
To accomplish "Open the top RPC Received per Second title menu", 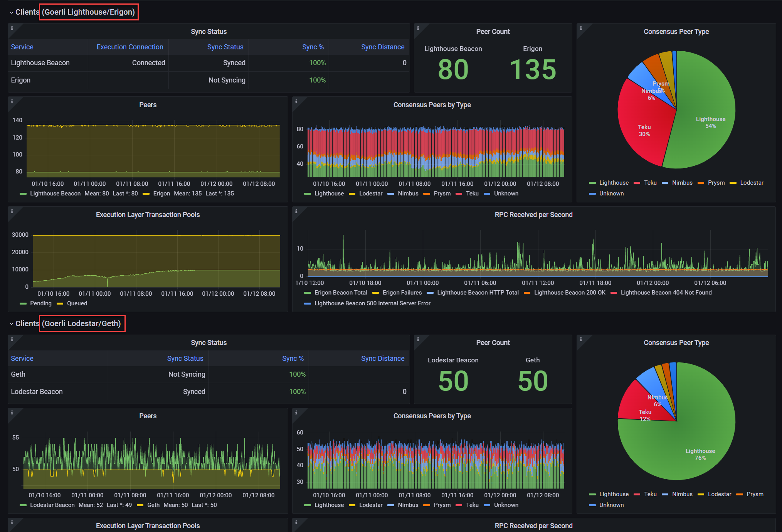I will click(533, 215).
